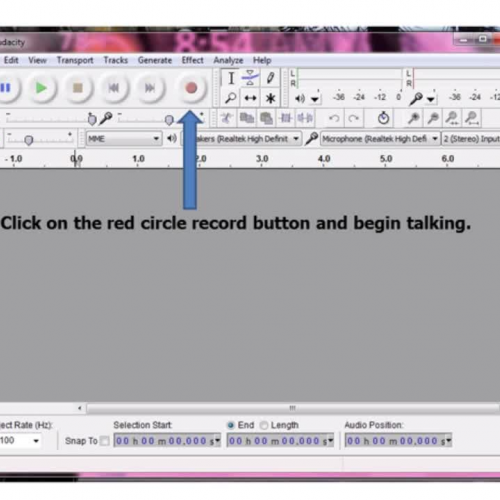Click the Zoom Out icon
The height and width of the screenshot is (500, 500).
coord(433,118)
